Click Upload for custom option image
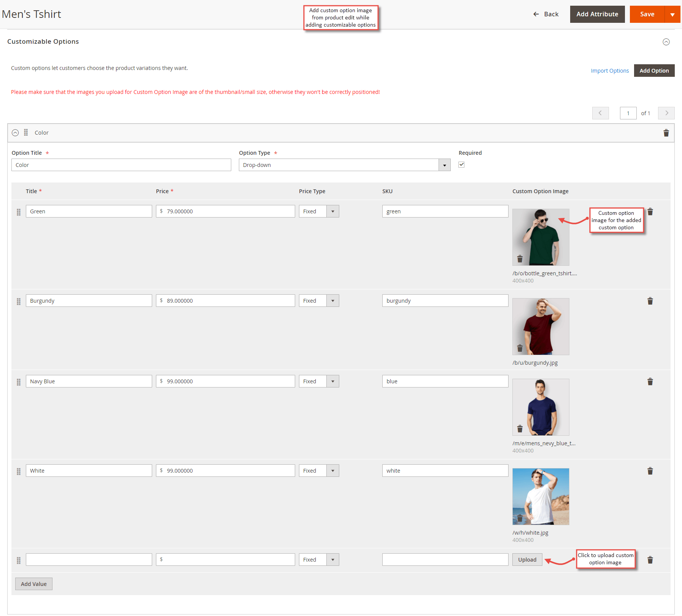Viewport: 682px width, 616px height. click(527, 560)
